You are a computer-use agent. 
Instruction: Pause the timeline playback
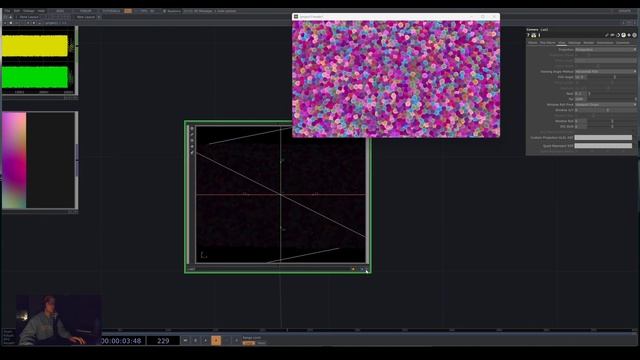[196, 340]
